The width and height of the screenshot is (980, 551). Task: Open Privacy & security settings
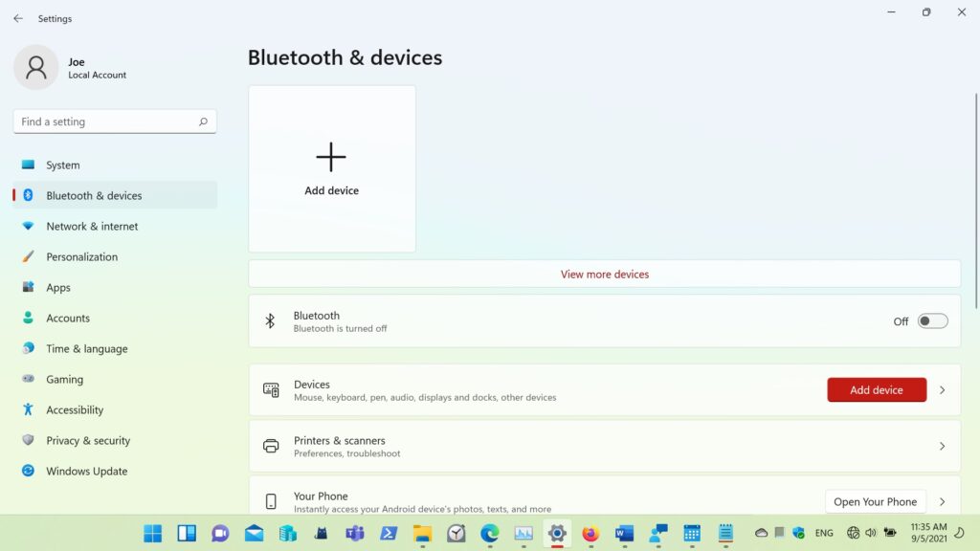click(87, 441)
